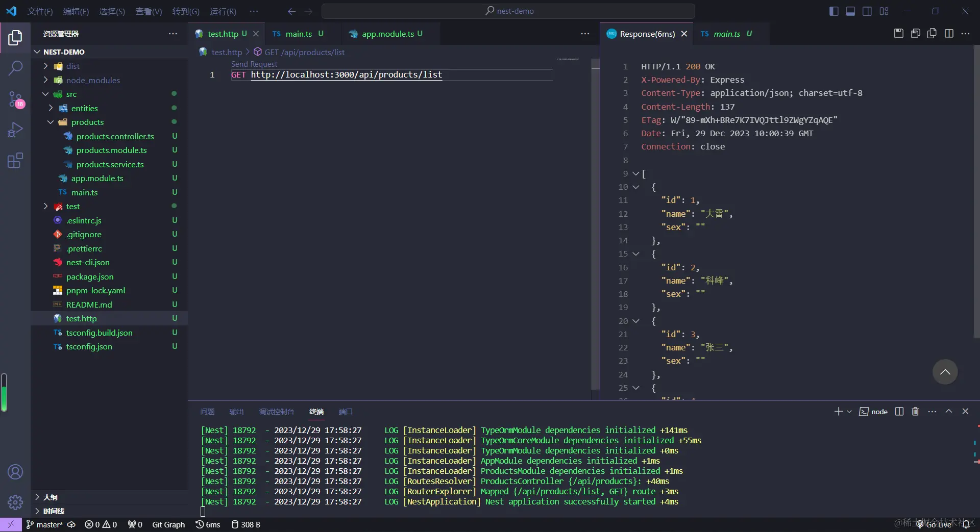This screenshot has height=532, width=980.
Task: Open Run and Debug view
Action: pyautogui.click(x=15, y=130)
